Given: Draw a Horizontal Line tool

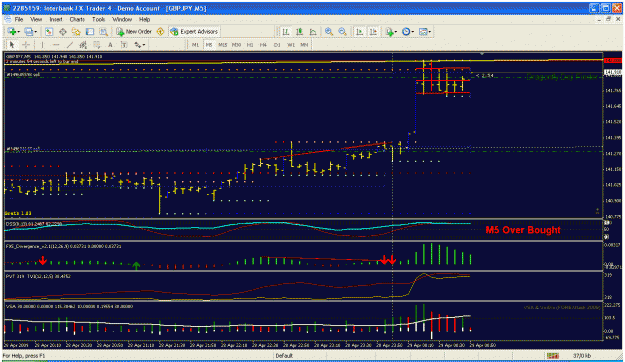Looking at the screenshot, I should [x=56, y=45].
